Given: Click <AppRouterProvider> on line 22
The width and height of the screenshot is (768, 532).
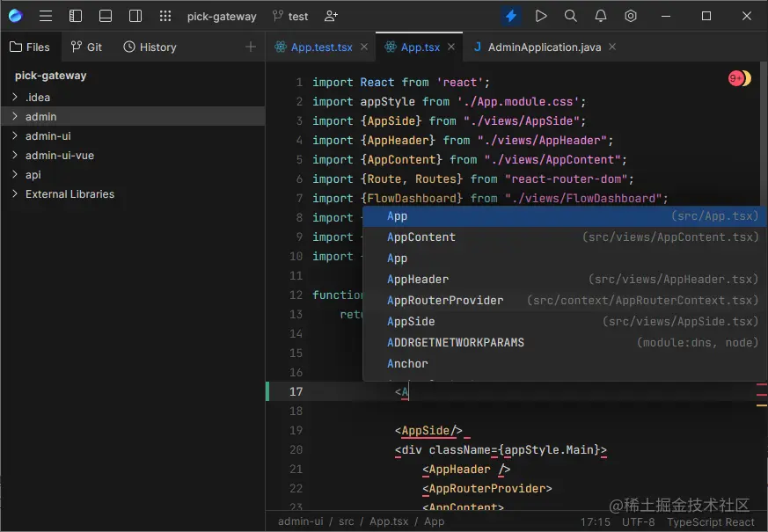Looking at the screenshot, I should click(486, 488).
